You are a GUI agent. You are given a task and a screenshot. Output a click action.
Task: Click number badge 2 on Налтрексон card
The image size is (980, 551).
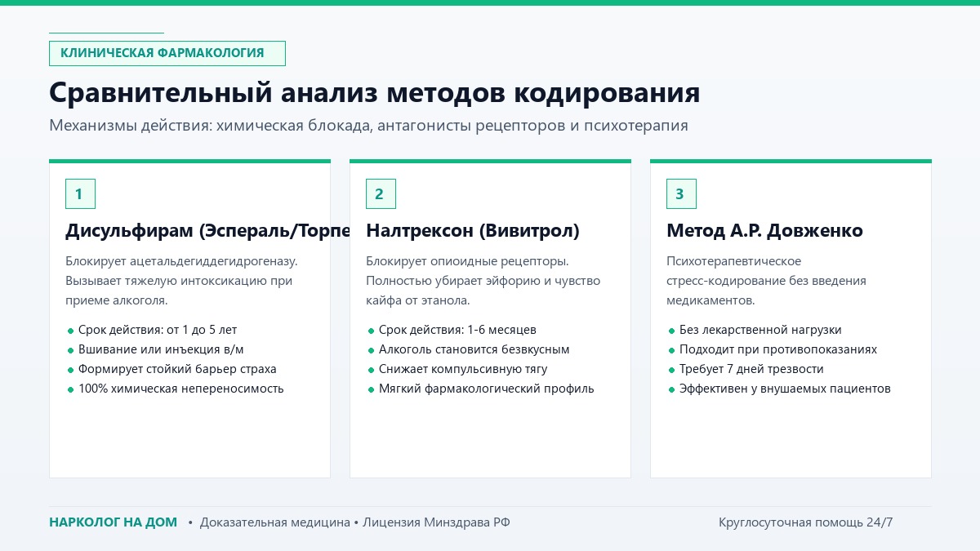(381, 194)
